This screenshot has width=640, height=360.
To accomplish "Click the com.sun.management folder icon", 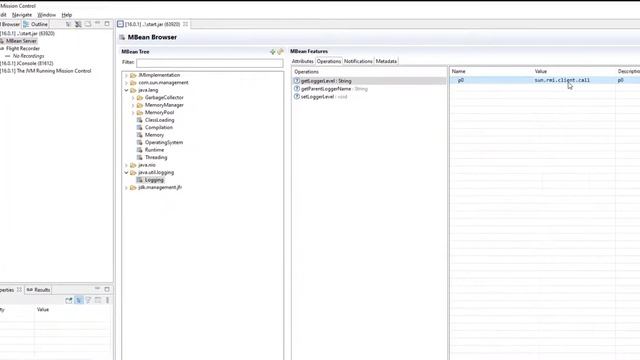I will [133, 82].
